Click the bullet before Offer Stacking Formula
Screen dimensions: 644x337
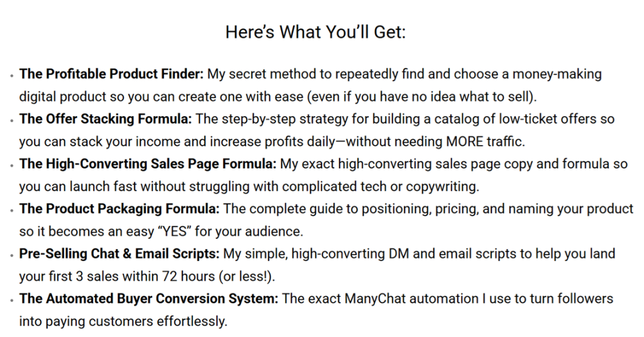(x=11, y=121)
